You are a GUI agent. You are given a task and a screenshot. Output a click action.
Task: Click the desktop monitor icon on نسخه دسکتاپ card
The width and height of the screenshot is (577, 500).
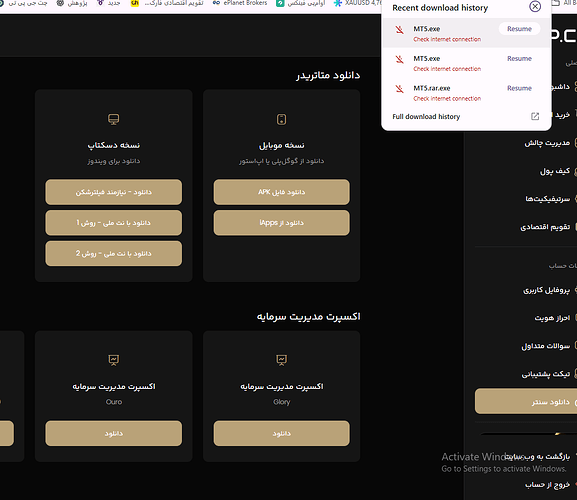(113, 119)
